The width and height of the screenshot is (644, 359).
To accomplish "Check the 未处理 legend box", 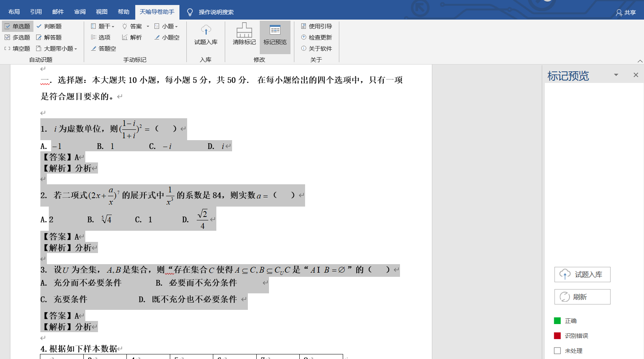I will coord(557,351).
